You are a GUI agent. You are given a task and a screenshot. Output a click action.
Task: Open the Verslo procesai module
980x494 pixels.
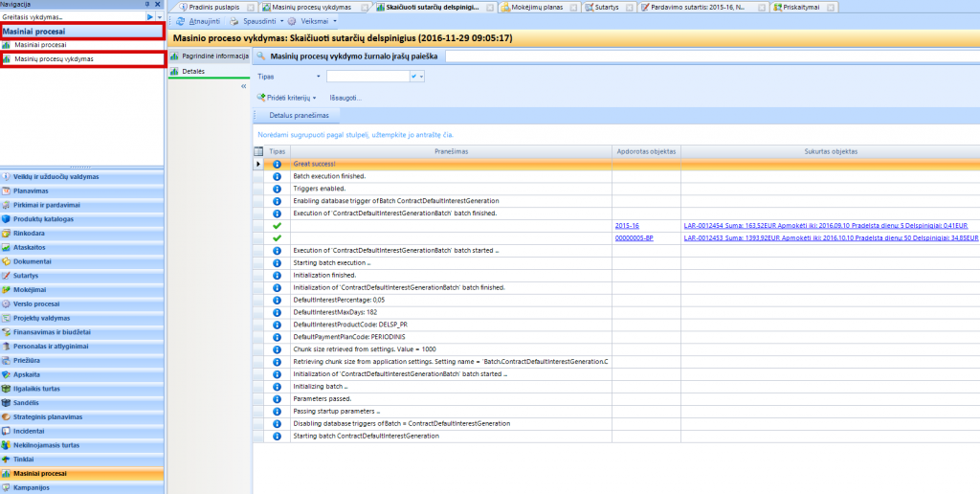pos(82,303)
